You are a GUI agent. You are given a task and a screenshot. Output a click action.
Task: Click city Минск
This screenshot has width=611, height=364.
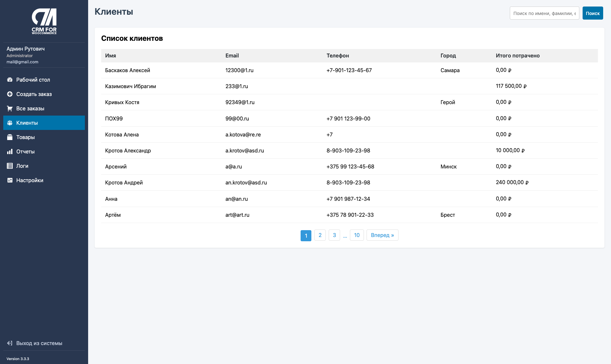[448, 166]
